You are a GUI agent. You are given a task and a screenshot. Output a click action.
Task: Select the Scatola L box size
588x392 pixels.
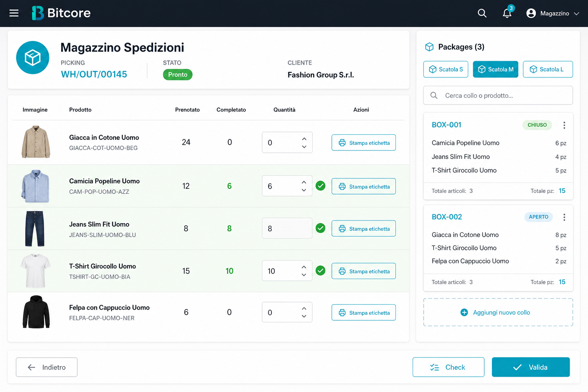(x=548, y=69)
